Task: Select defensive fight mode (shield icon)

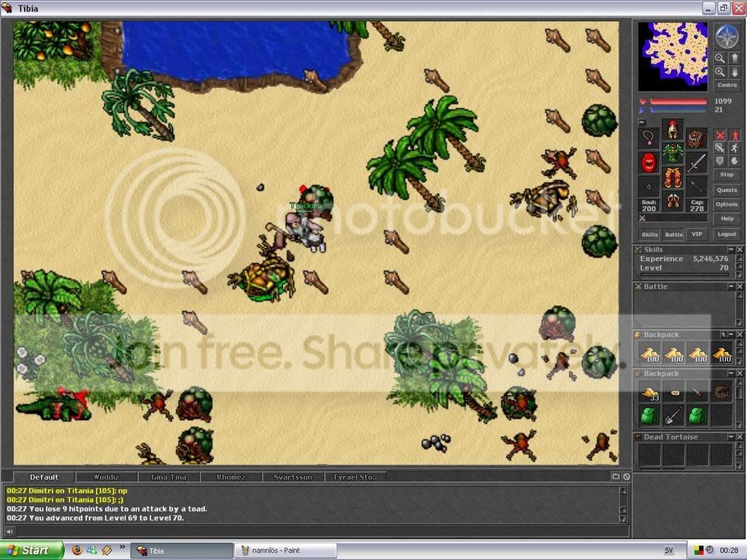Action: 720,161
